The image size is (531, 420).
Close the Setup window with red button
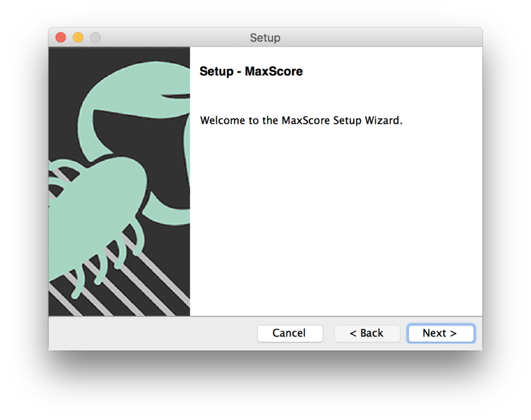tap(61, 37)
